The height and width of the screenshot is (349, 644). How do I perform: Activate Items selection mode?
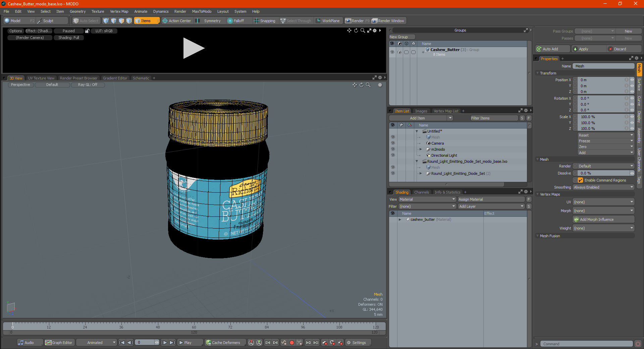(x=147, y=21)
